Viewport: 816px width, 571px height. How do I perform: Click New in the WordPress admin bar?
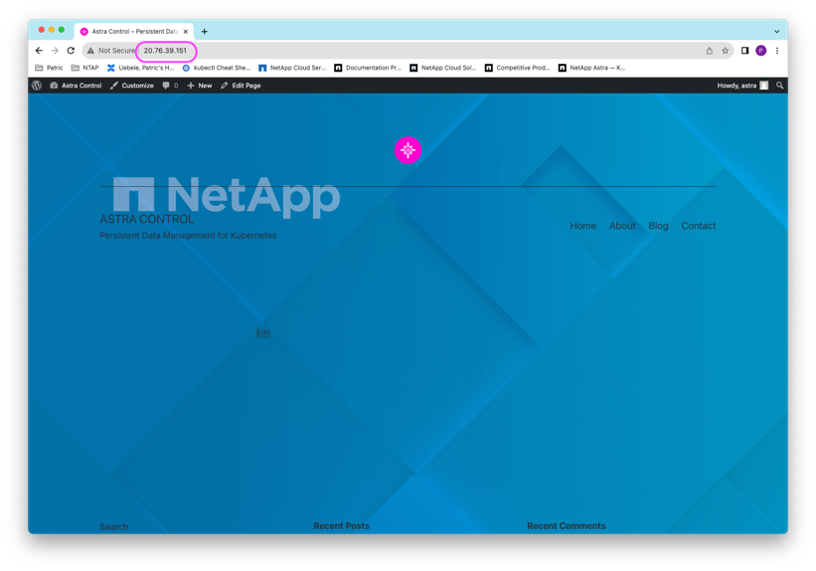(x=200, y=85)
